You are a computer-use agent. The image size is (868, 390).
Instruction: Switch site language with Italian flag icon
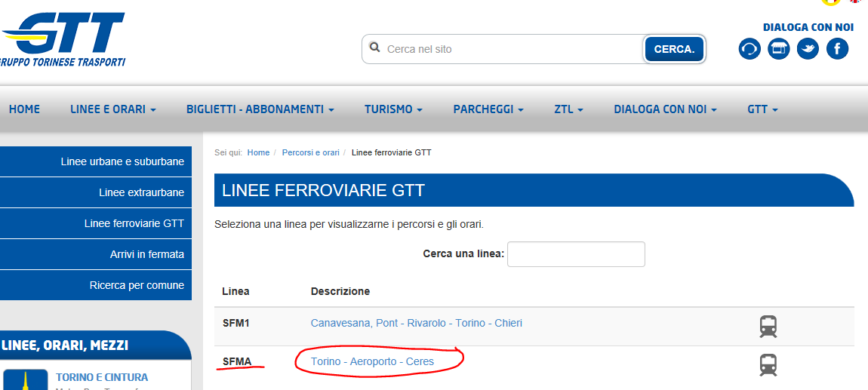tap(832, 2)
